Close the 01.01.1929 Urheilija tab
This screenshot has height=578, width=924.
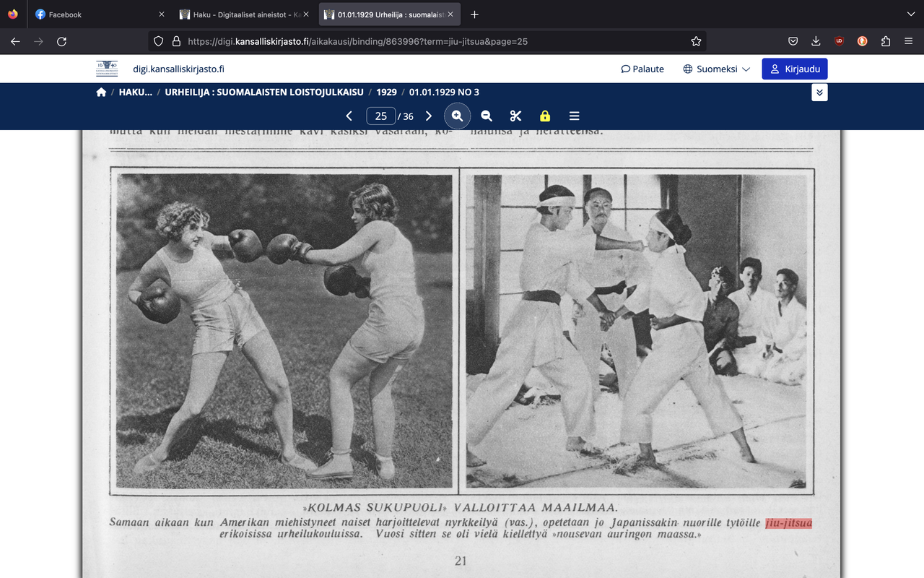click(x=450, y=14)
